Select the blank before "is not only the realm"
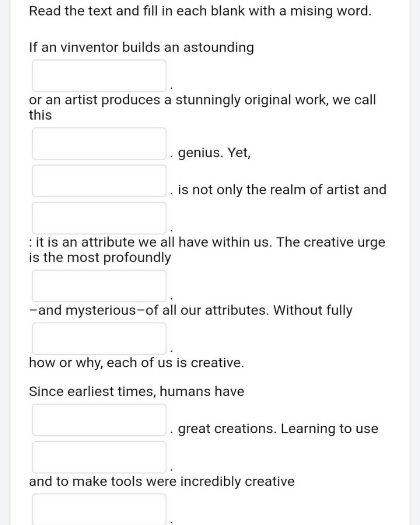Screen dimensions: 420x525 coord(99,181)
